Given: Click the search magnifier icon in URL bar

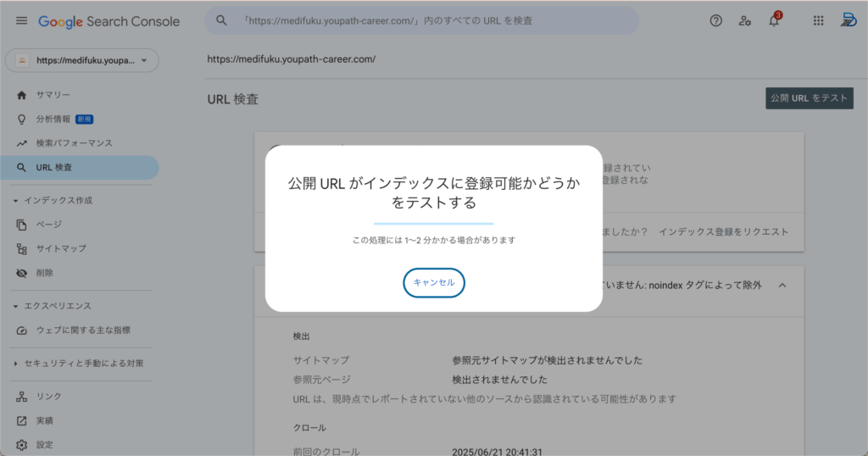Looking at the screenshot, I should (221, 20).
